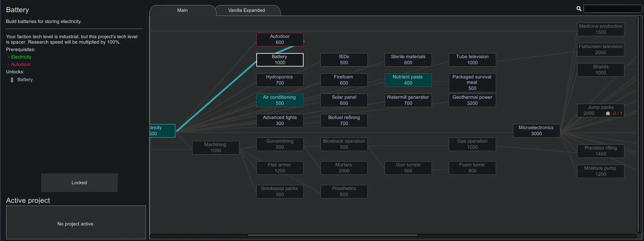Select the Hydroponics research project
The image size is (644, 241).
(280, 80)
